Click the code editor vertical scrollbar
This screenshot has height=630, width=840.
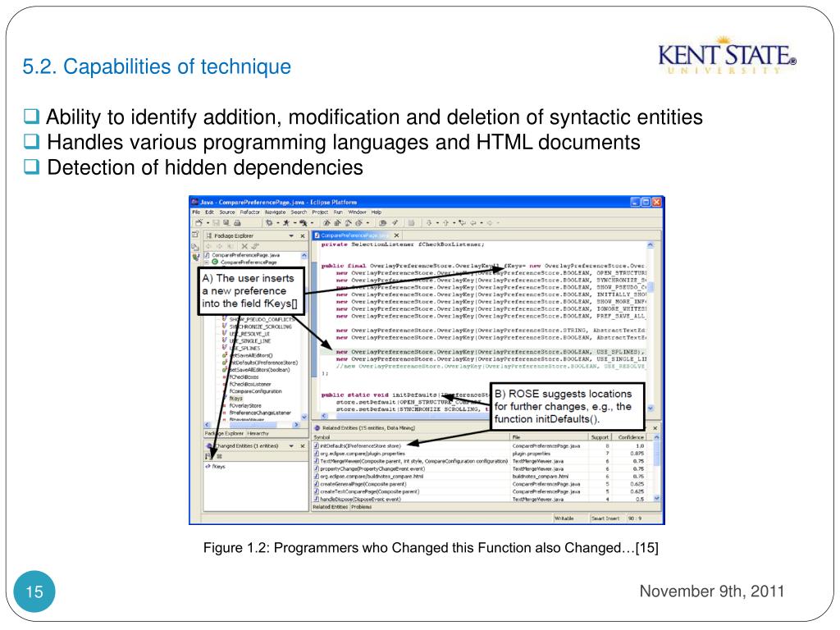(651, 326)
